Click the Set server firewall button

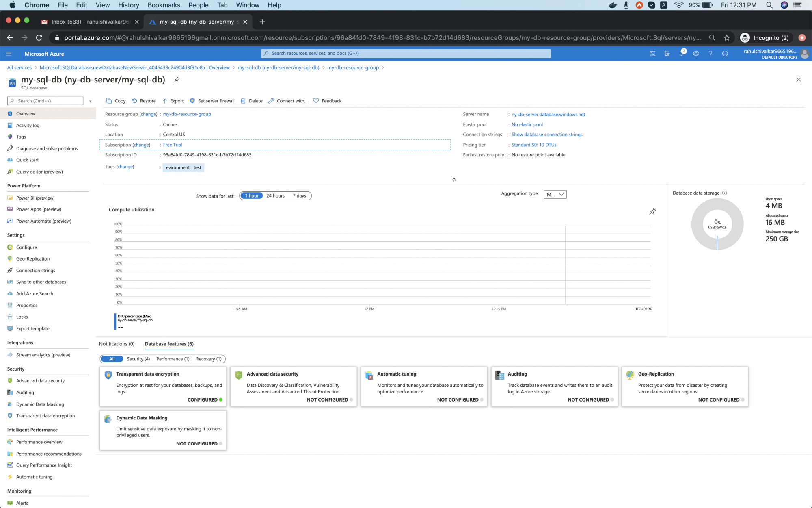click(212, 101)
